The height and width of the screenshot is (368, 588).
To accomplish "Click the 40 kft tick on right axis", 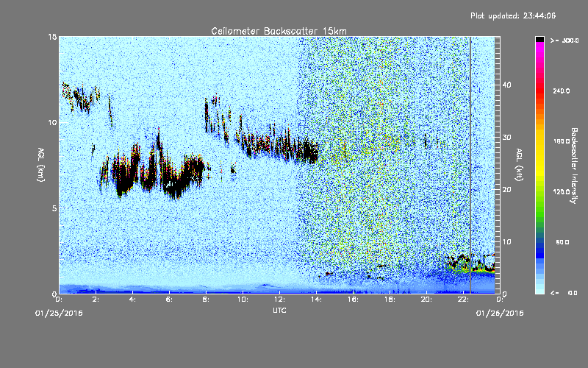I will (x=506, y=85).
